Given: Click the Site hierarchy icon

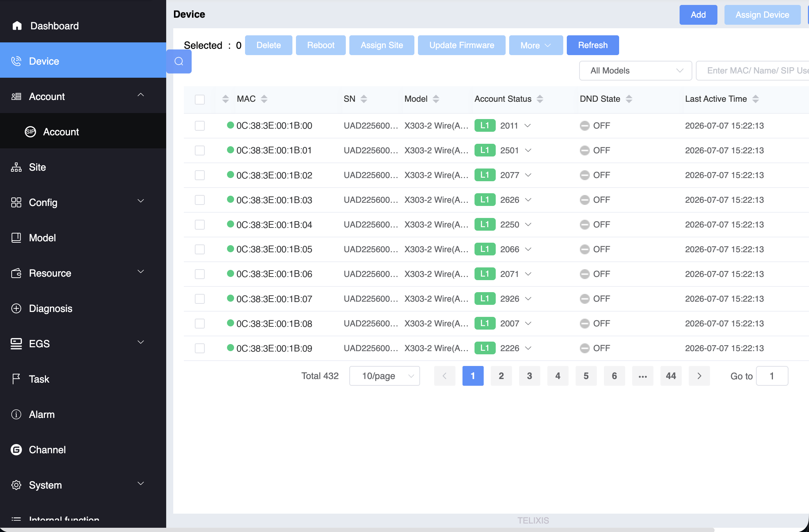Looking at the screenshot, I should click(16, 167).
